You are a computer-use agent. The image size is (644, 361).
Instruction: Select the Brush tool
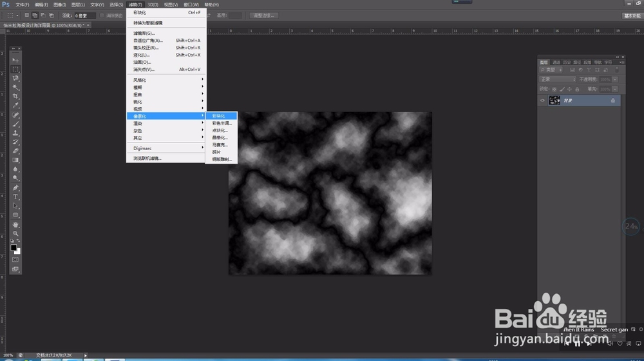point(15,124)
